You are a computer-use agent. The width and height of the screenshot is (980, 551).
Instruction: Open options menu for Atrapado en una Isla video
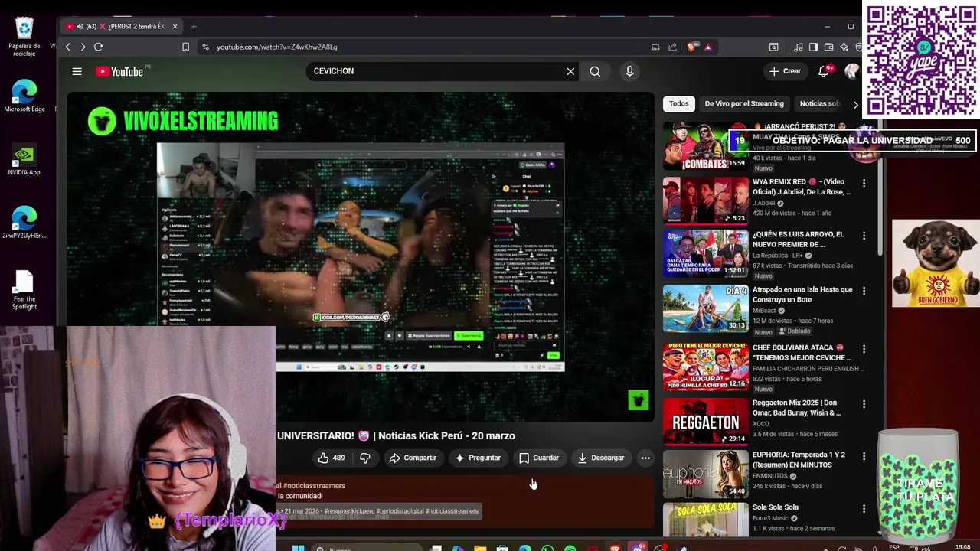point(864,291)
